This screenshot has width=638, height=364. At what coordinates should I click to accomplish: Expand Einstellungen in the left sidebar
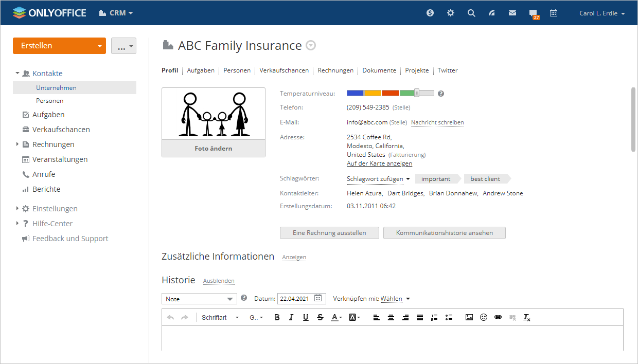17,209
